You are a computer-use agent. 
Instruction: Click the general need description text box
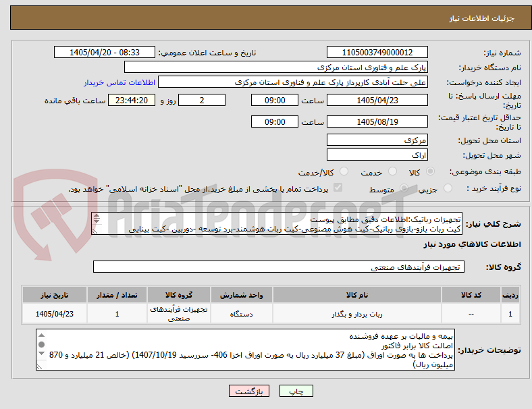pos(277,223)
